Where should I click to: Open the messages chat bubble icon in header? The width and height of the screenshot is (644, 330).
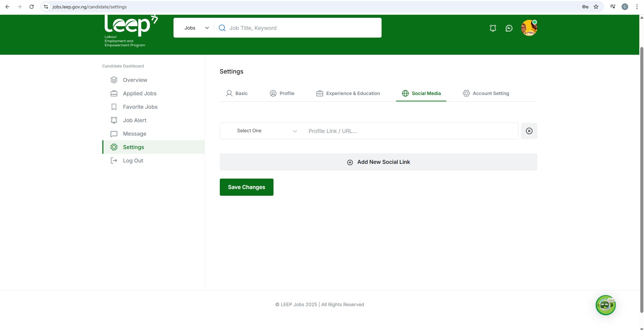coord(509,28)
